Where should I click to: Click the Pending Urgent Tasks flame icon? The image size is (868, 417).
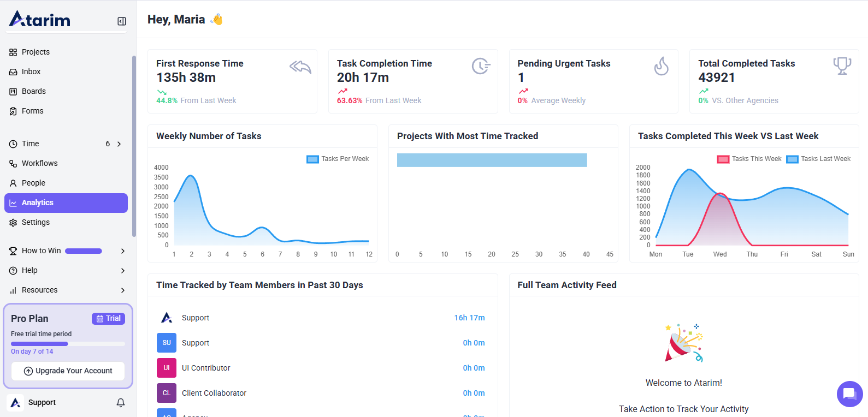tap(661, 66)
